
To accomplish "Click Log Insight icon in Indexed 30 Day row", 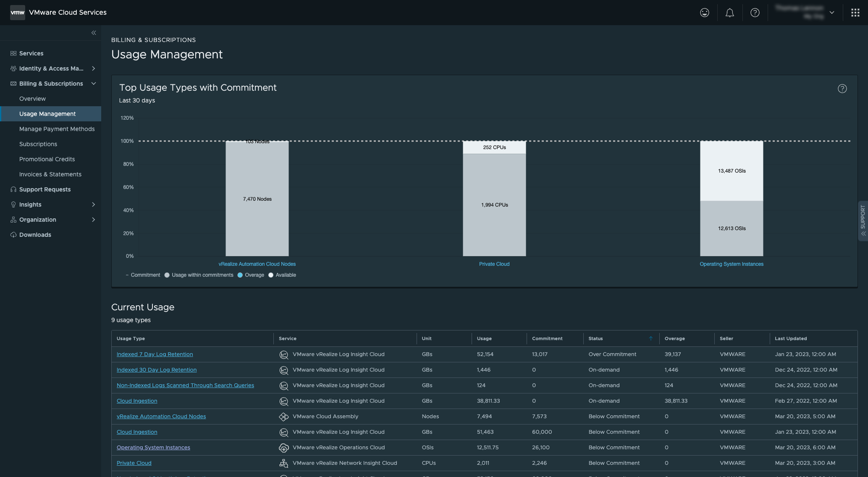I will [x=284, y=370].
